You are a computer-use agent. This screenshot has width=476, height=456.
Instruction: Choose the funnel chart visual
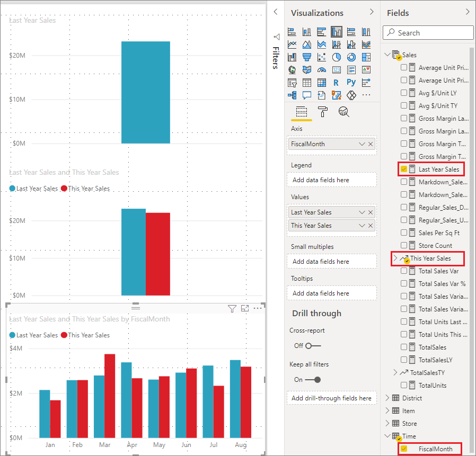[x=307, y=57]
